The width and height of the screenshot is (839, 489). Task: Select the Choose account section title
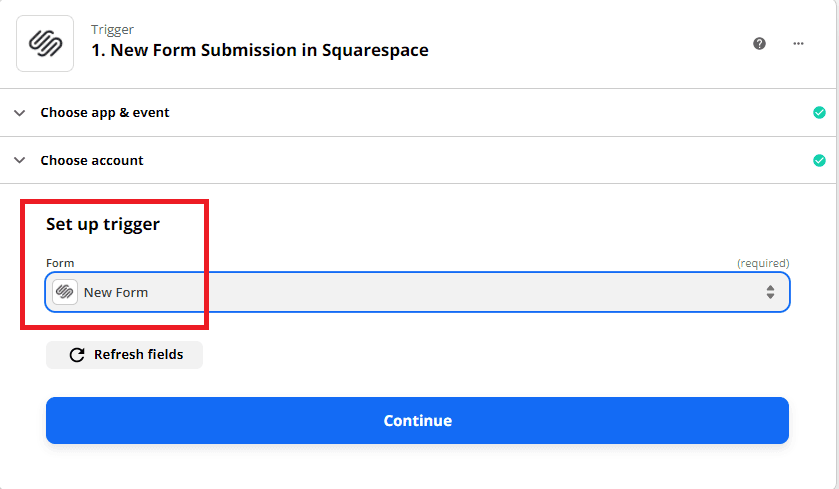click(92, 160)
